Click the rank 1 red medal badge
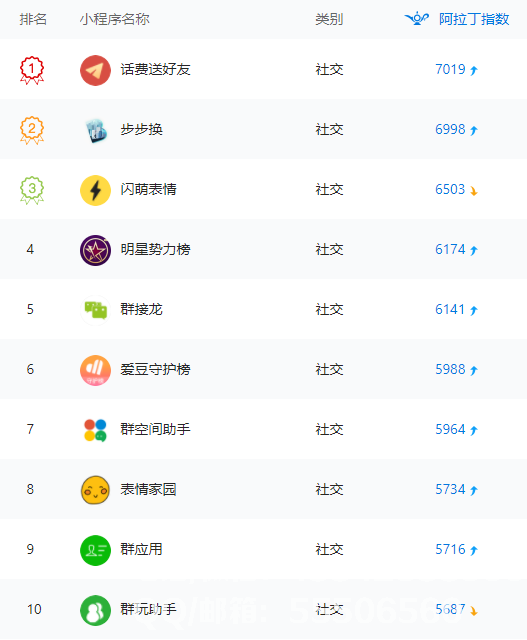This screenshot has width=527, height=640. 32,70
